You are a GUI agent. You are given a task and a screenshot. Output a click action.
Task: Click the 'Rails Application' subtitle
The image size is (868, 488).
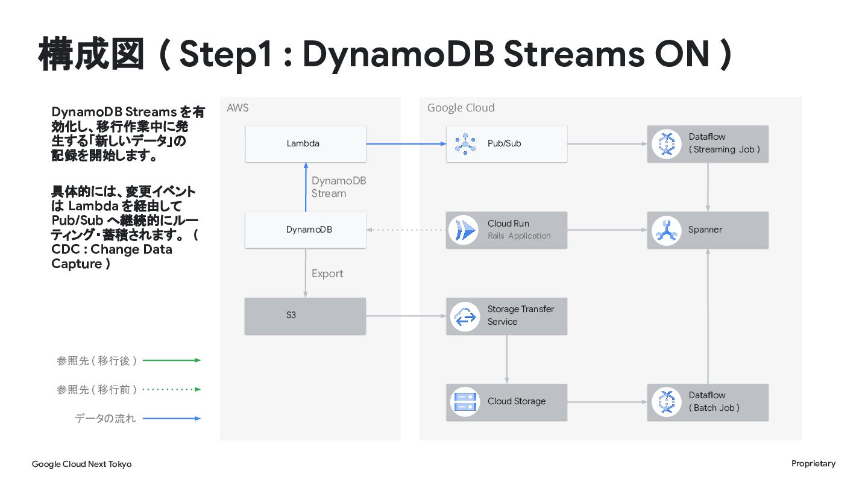(x=519, y=236)
